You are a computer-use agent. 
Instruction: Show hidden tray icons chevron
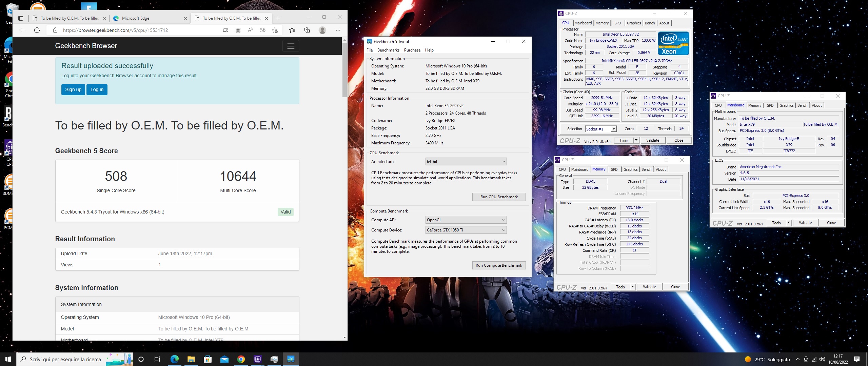pos(798,359)
